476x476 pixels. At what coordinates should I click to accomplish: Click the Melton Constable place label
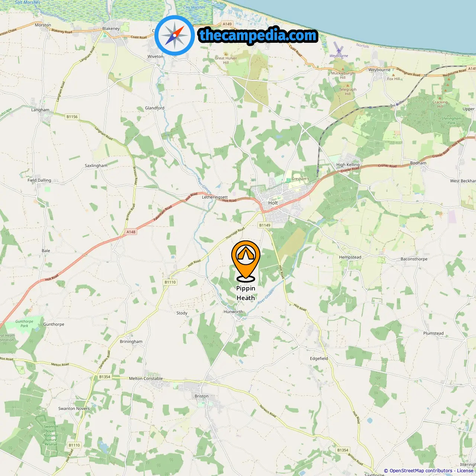[146, 379]
